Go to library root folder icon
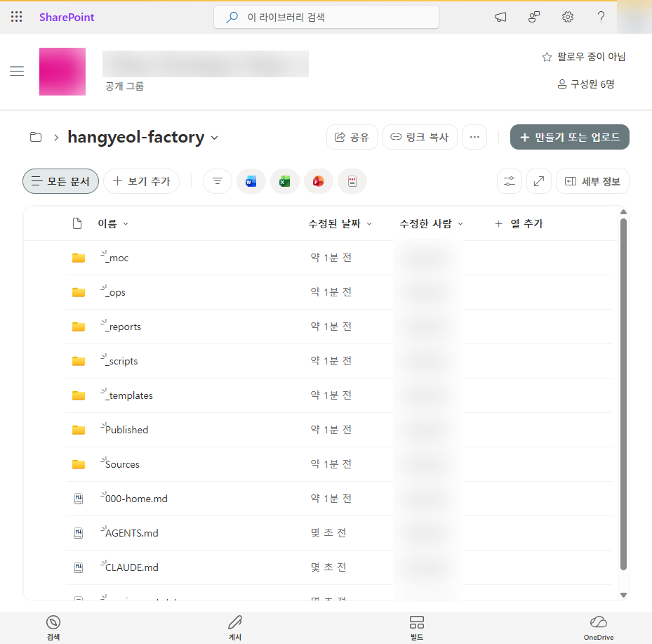 (x=36, y=137)
